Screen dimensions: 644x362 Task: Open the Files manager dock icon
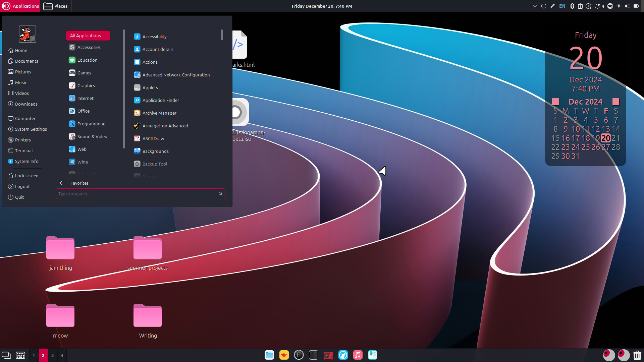[269, 355]
